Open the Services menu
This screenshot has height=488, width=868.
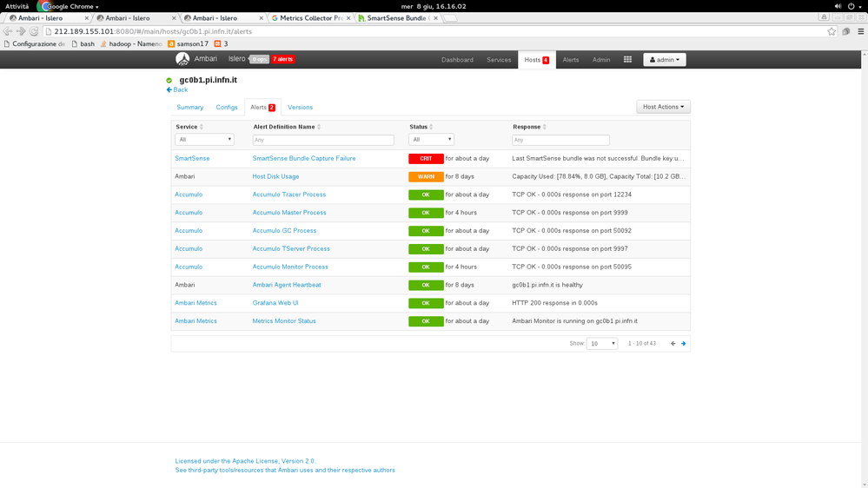click(x=499, y=60)
